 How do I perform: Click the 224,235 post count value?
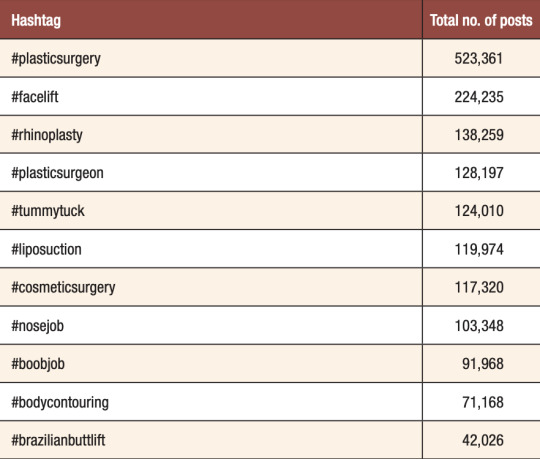pos(479,97)
